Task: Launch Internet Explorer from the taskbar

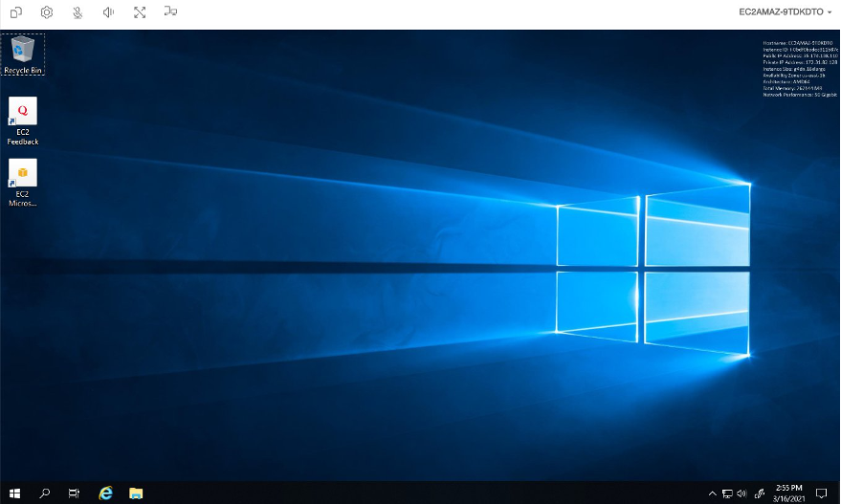Action: pyautogui.click(x=105, y=493)
